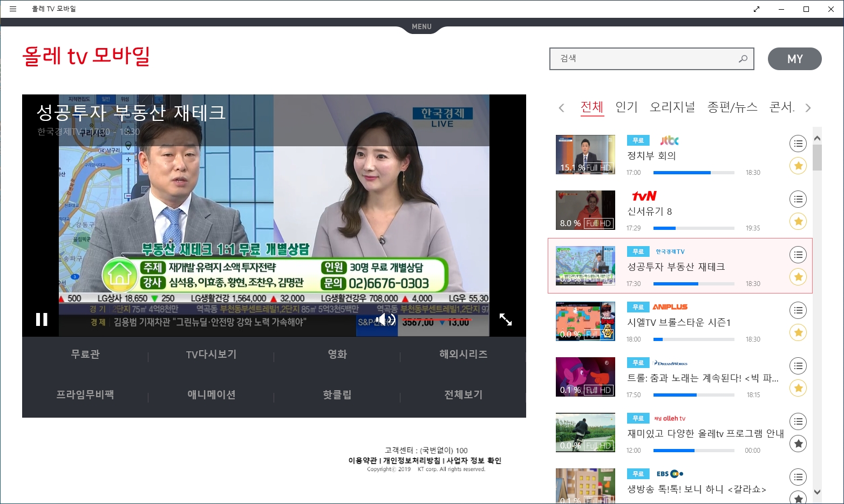
Task: Switch to the 종편/뉴스 tab
Action: tap(732, 107)
